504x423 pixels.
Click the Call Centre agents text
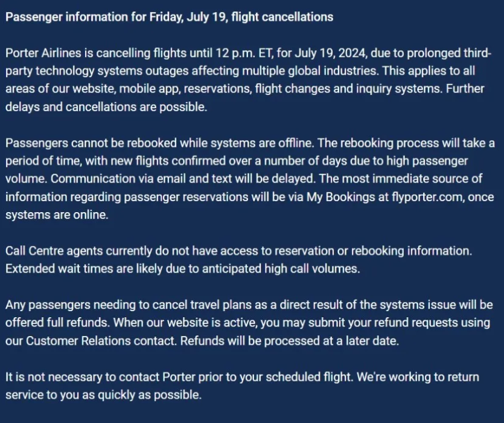tap(54, 251)
